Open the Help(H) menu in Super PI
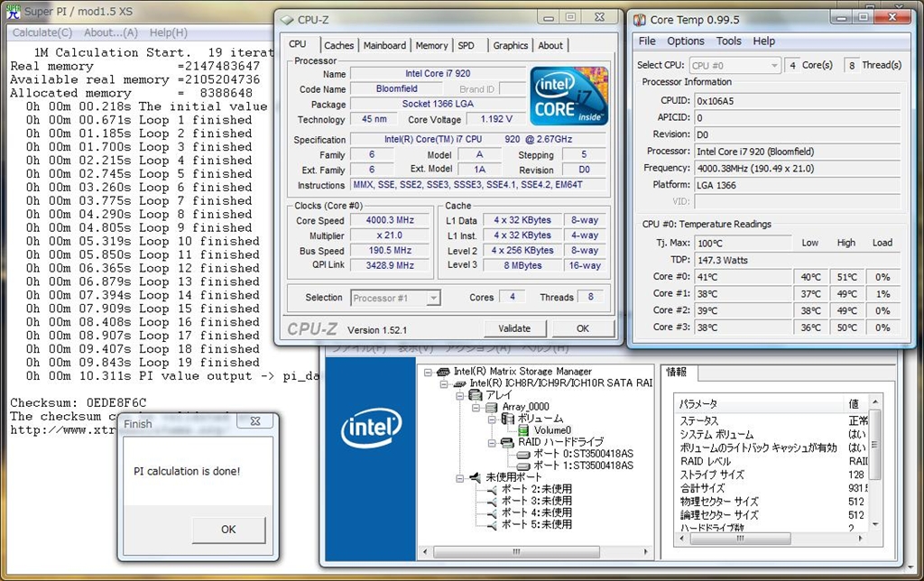This screenshot has width=924, height=581. 169,33
